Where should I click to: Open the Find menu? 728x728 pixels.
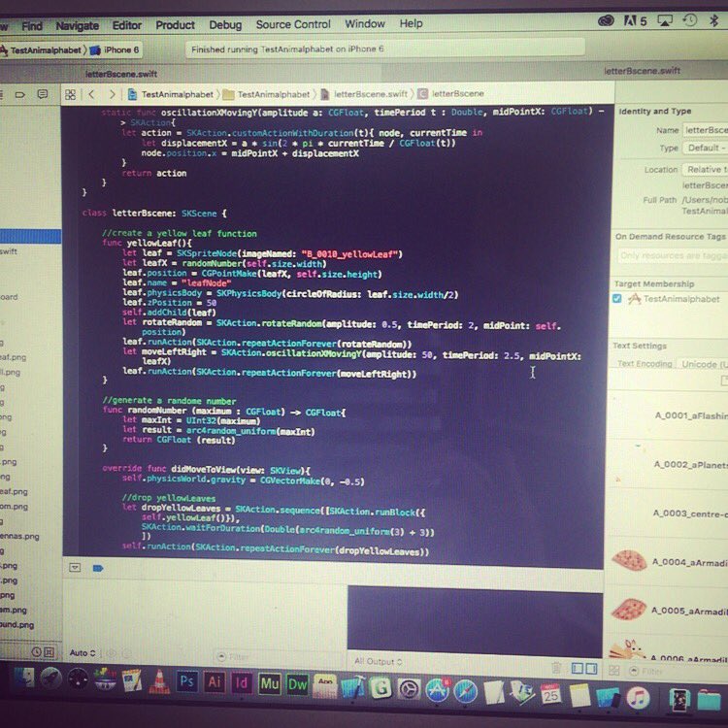point(32,26)
